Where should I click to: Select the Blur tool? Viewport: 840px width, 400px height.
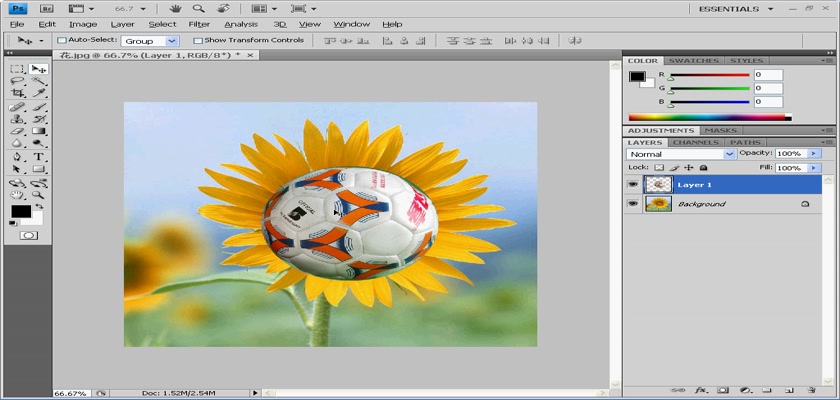point(18,143)
